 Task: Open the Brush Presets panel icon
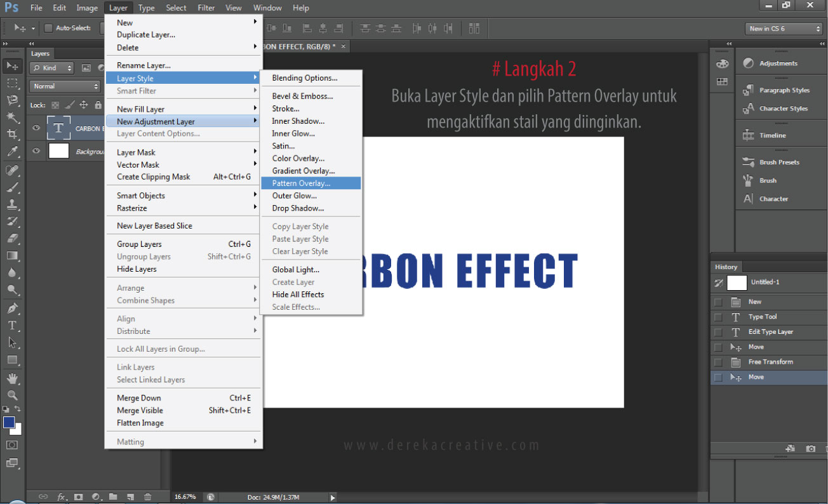pyautogui.click(x=748, y=162)
